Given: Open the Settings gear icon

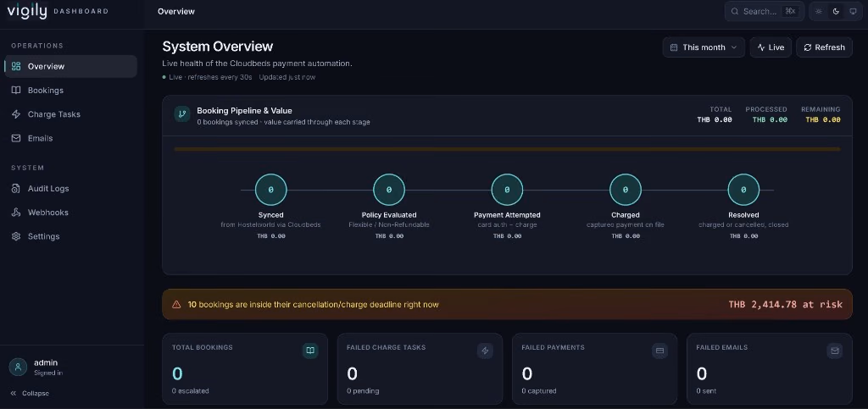Looking at the screenshot, I should 16,236.
